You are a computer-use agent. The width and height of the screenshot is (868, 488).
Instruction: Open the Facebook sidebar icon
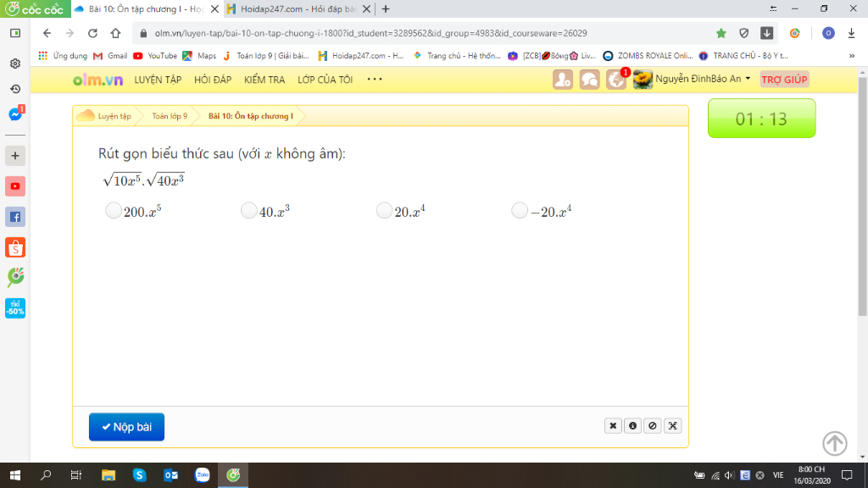[15, 217]
